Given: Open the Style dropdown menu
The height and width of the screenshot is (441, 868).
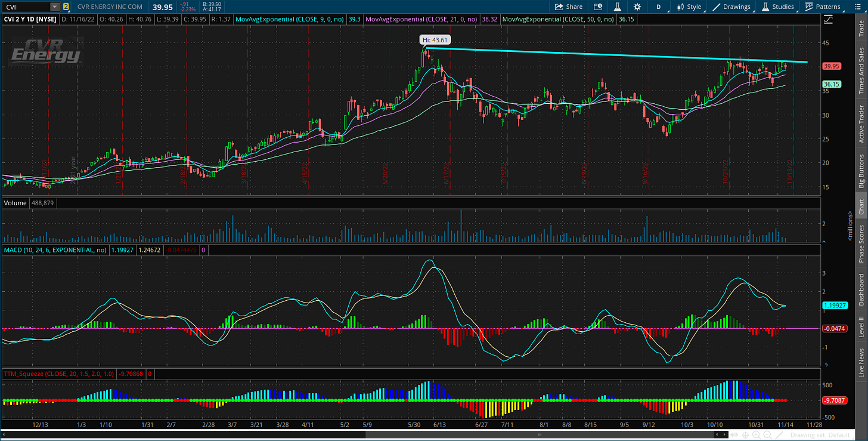Looking at the screenshot, I should click(689, 7).
